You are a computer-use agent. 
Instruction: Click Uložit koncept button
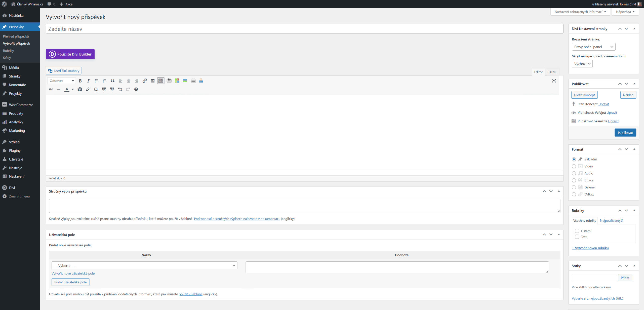click(584, 95)
